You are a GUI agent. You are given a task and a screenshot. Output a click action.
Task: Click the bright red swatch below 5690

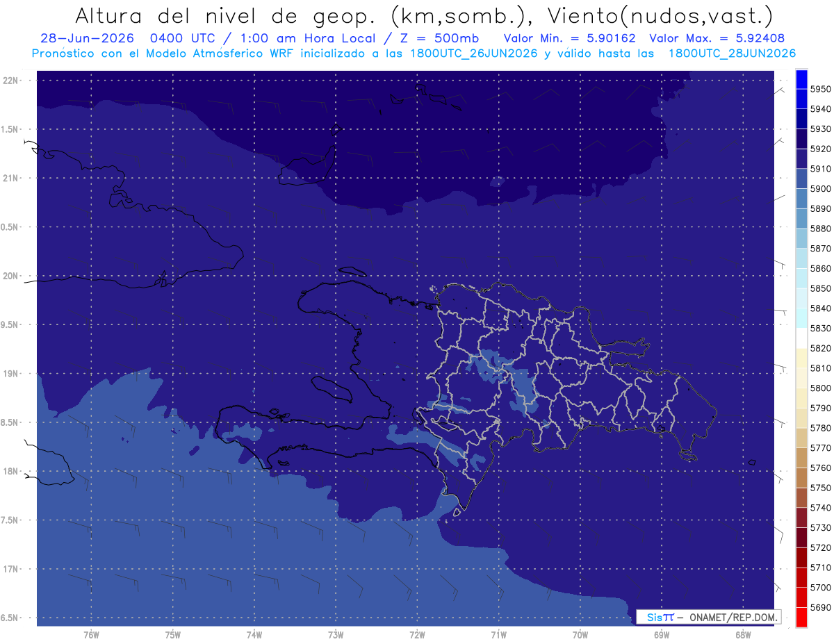click(x=801, y=617)
